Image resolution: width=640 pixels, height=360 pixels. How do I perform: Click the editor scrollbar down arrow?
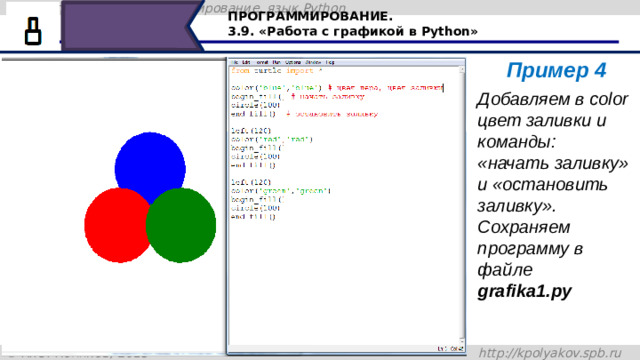[462, 341]
